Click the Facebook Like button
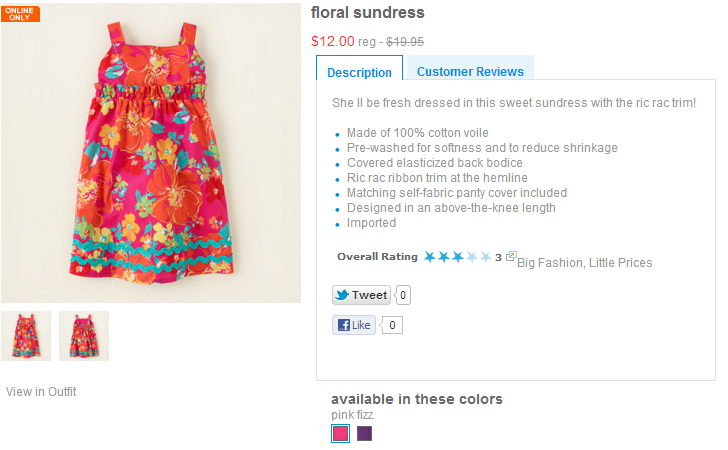728x450 pixels. [354, 325]
